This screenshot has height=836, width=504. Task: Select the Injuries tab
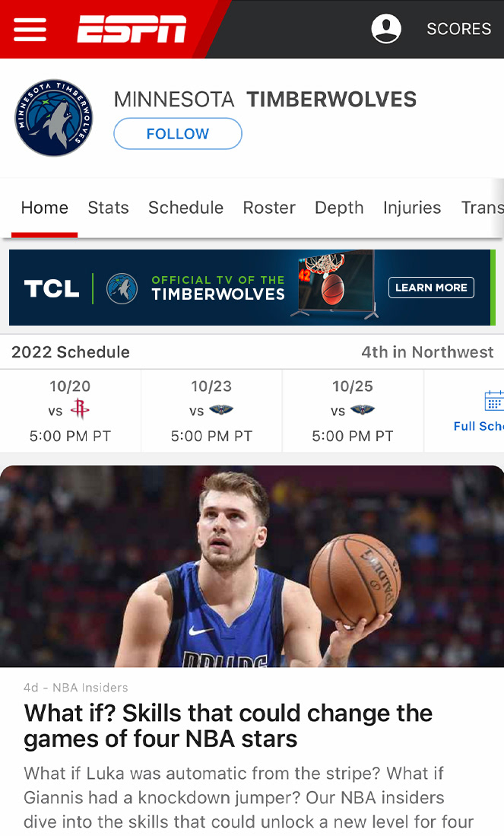click(x=412, y=208)
